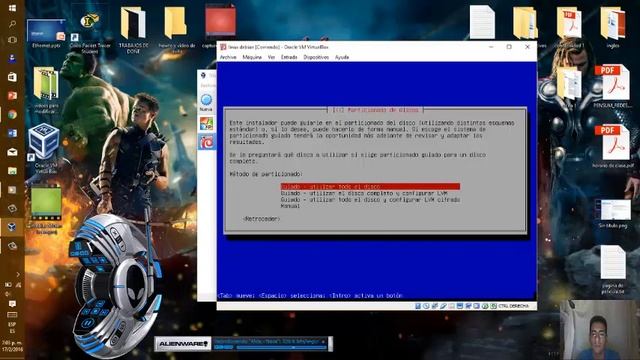Select the 'horario de clase.pdf' file
Screen dimensions: 640x360
click(x=614, y=147)
